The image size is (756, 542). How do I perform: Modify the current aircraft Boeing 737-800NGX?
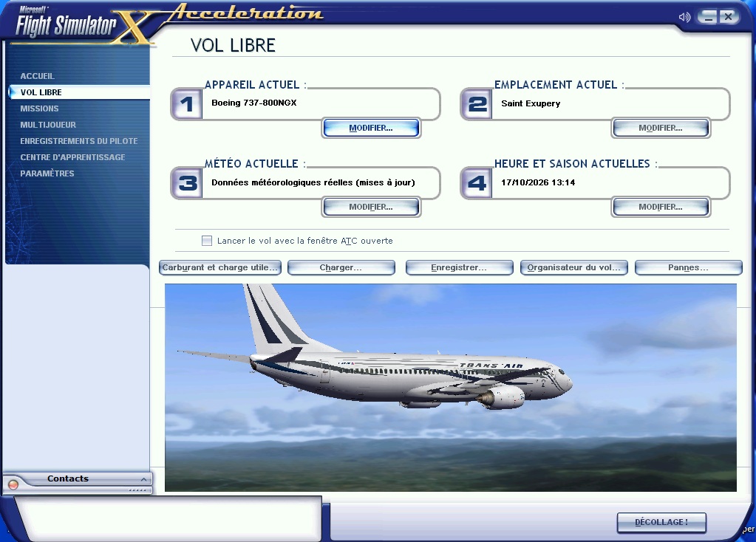371,128
